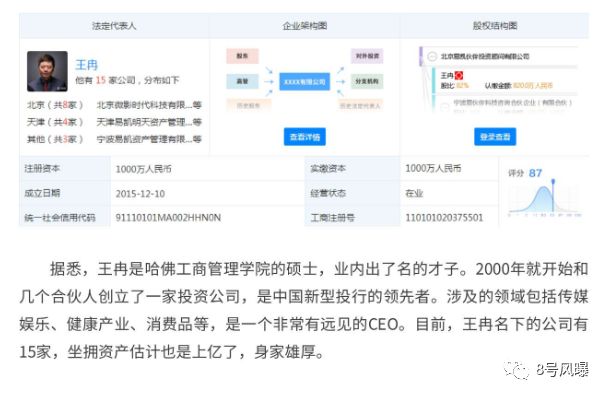Click the pink 股东 diagram box

tap(242, 56)
